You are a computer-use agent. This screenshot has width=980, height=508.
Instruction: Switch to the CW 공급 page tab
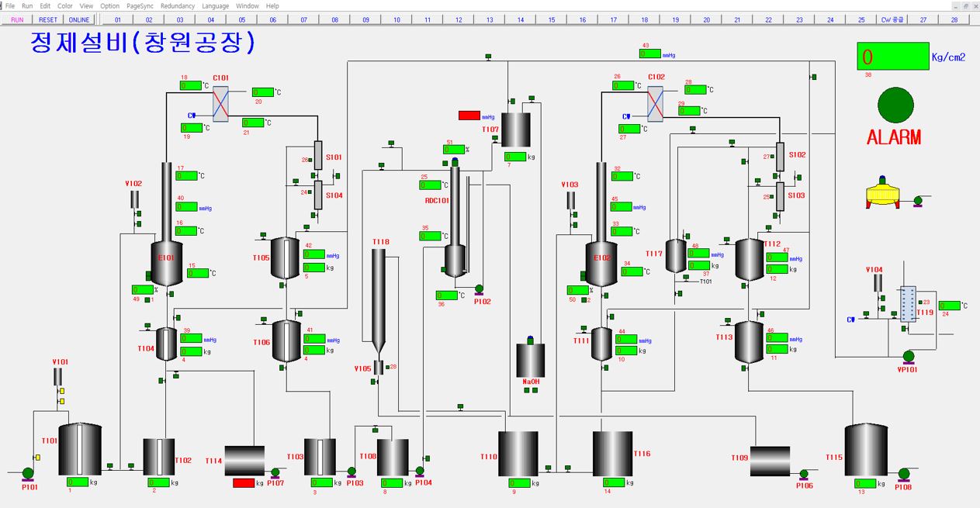[x=892, y=19]
